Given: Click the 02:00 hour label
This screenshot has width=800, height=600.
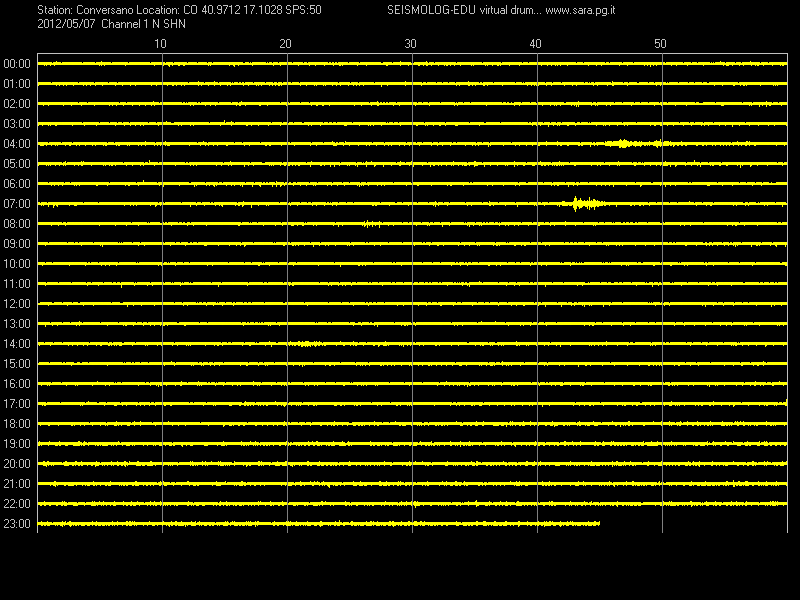Looking at the screenshot, I should 17,104.
